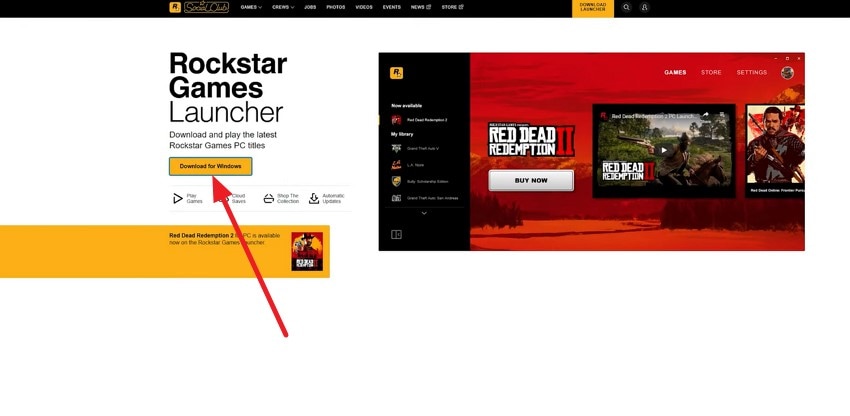
Task: Click the Play Games triangle icon
Action: pyautogui.click(x=178, y=199)
